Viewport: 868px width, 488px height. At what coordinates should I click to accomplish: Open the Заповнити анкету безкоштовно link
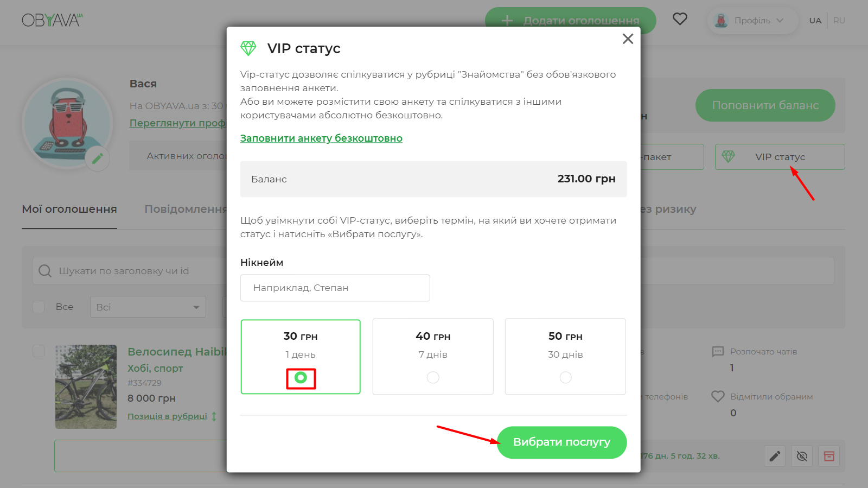tap(321, 138)
